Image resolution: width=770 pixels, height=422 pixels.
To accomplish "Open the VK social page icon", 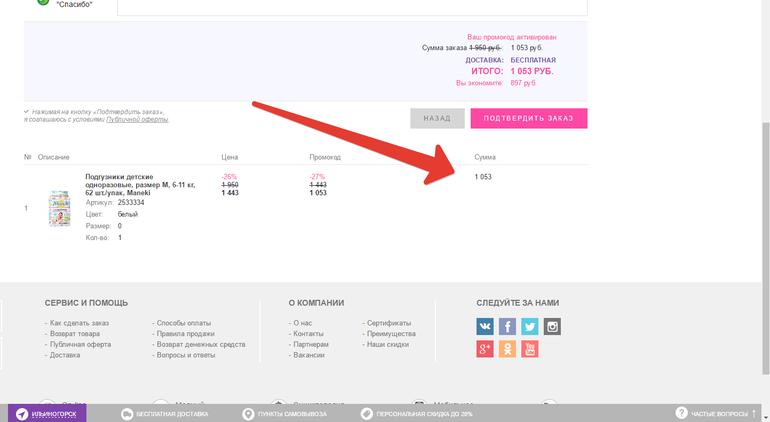I will click(x=485, y=326).
